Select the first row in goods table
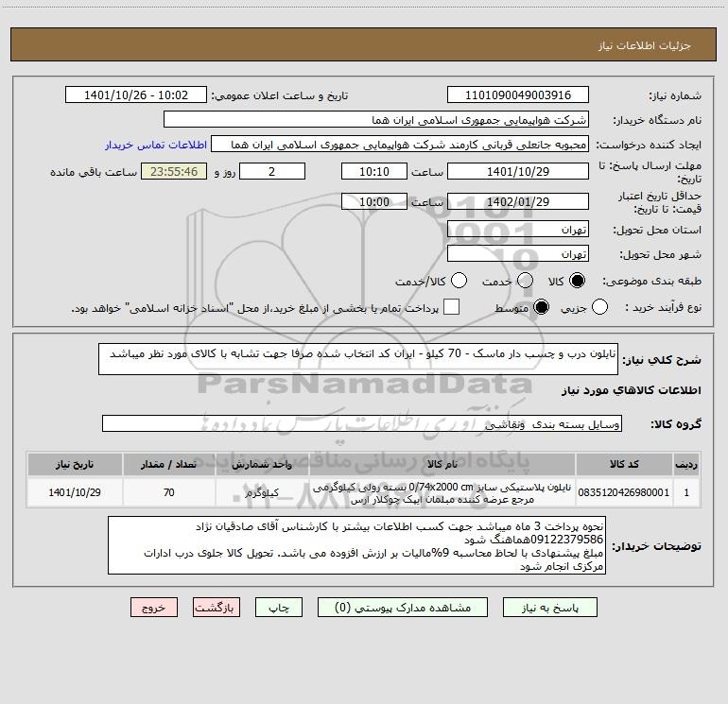728x704 pixels. [364, 493]
